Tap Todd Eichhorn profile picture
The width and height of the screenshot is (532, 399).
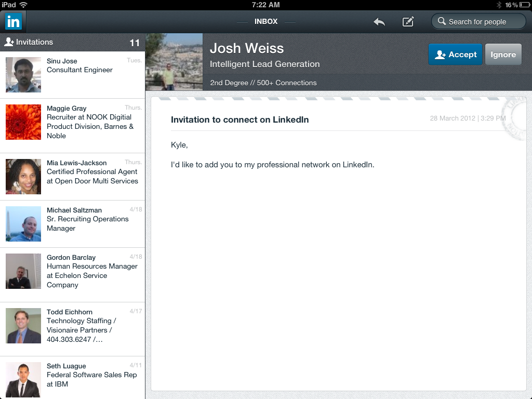pyautogui.click(x=23, y=326)
